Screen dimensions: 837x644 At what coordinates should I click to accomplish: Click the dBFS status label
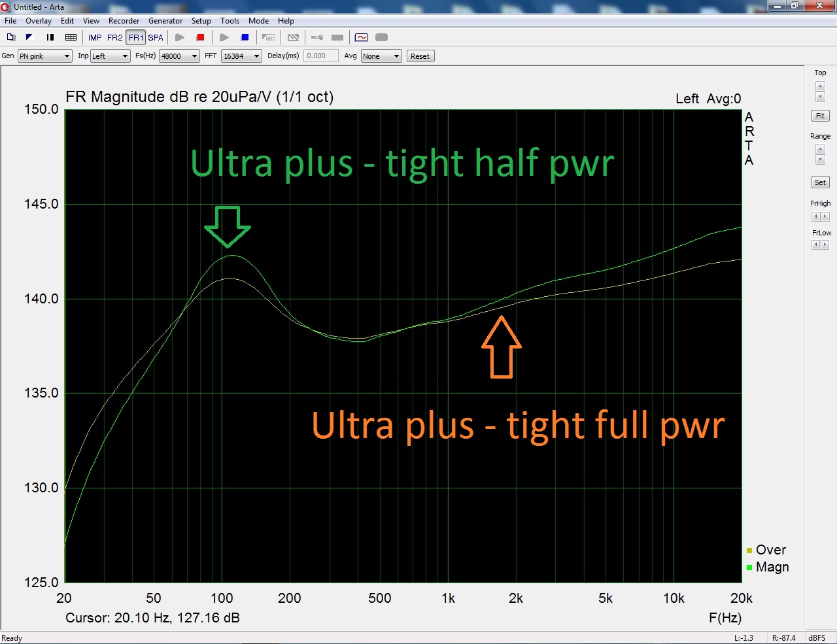click(817, 638)
